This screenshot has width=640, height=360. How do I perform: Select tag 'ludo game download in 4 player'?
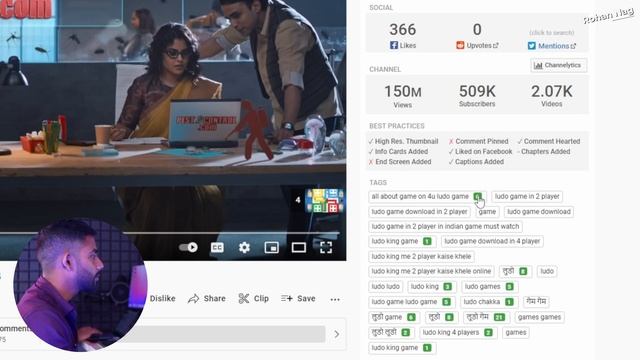click(x=492, y=241)
